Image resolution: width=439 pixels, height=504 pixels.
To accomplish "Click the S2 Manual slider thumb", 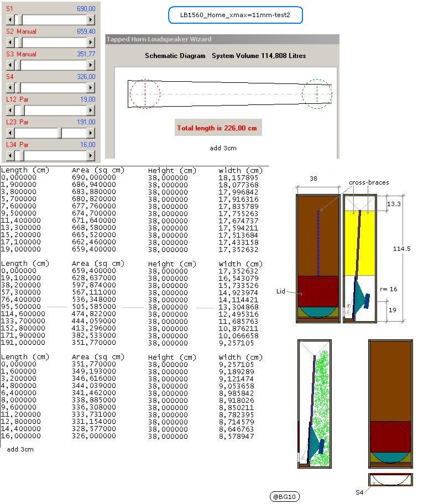I will coord(20,43).
